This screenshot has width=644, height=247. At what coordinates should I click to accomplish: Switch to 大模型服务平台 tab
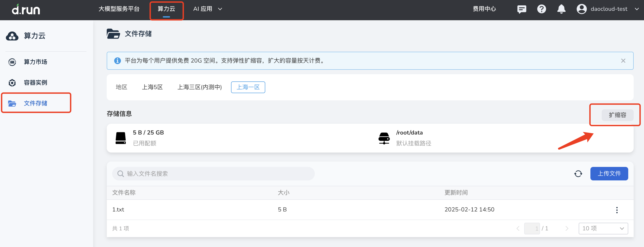coord(119,9)
